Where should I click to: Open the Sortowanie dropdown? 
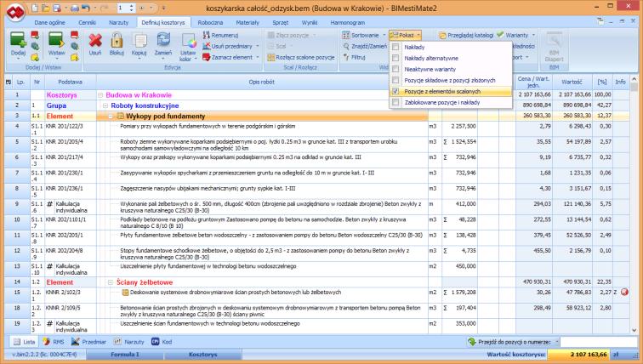364,35
